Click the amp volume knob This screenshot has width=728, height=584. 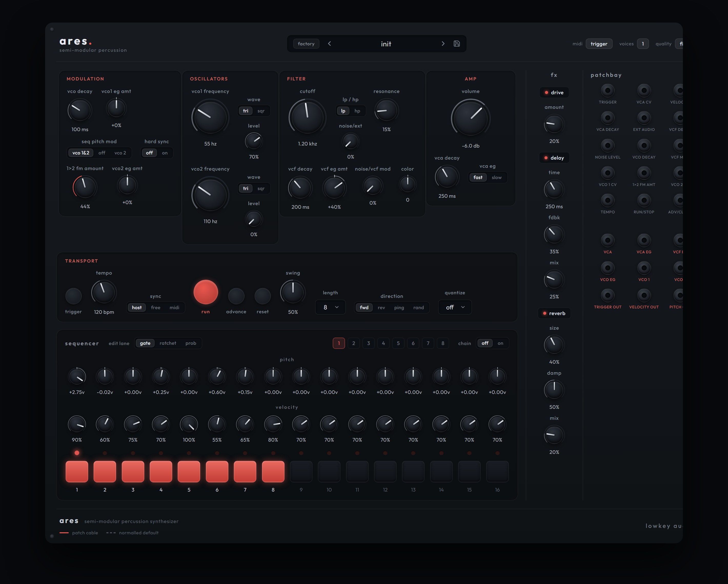click(x=470, y=118)
